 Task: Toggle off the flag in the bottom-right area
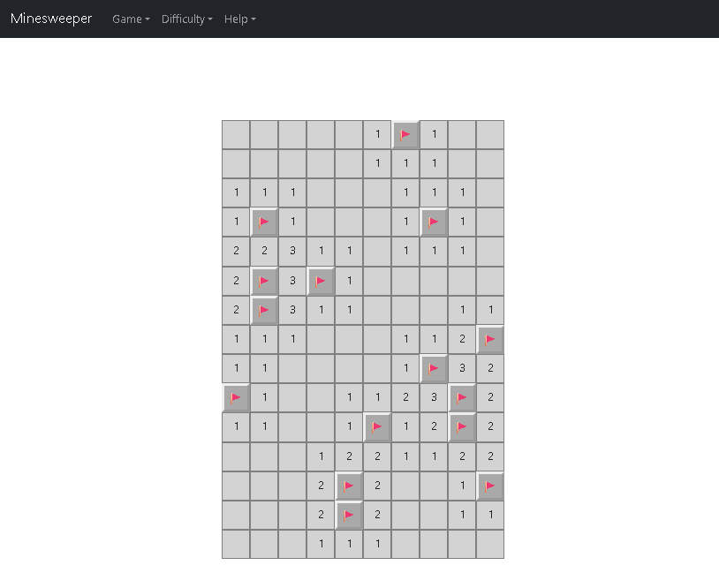[490, 486]
